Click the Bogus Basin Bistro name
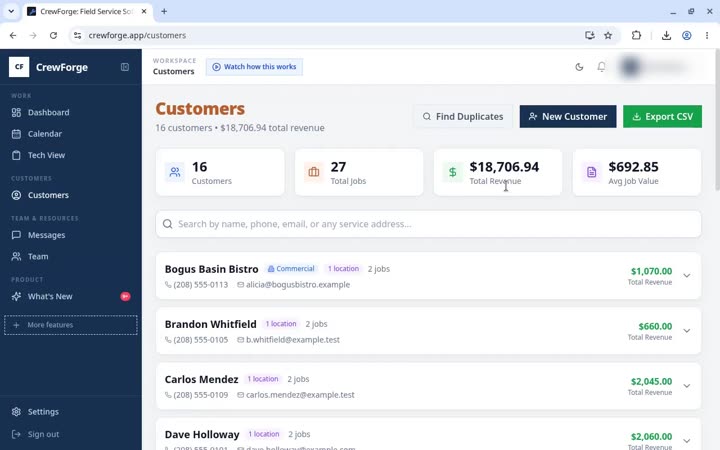 [212, 269]
